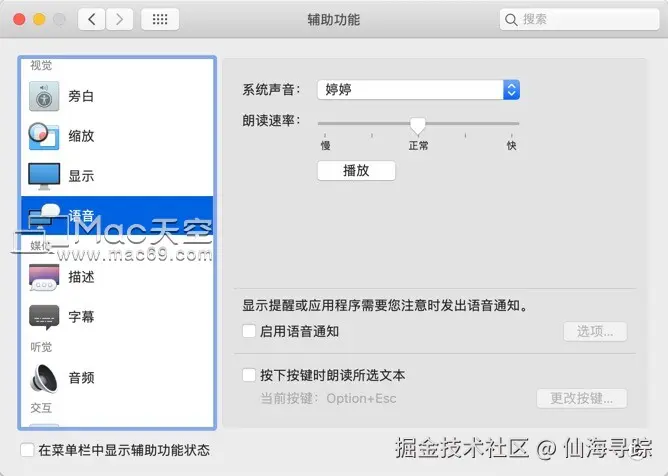This screenshot has height=476, width=668.
Task: Select the 显示 label in sidebar
Action: point(81,176)
